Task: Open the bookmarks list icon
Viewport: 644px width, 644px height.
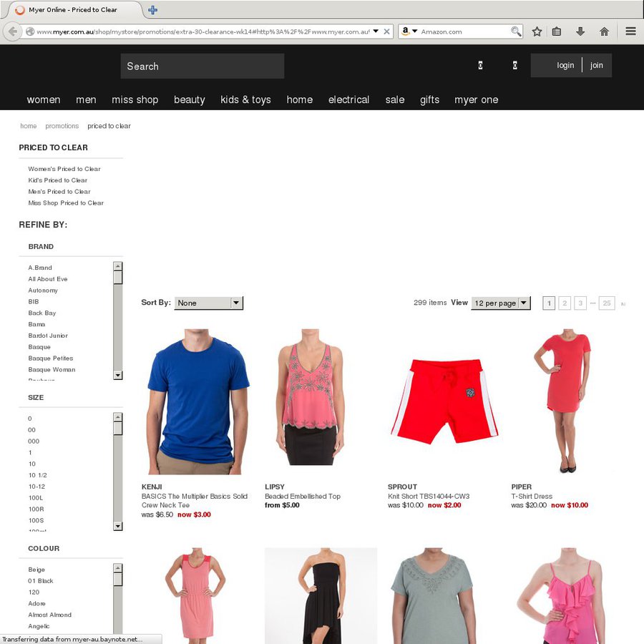Action: (x=557, y=31)
